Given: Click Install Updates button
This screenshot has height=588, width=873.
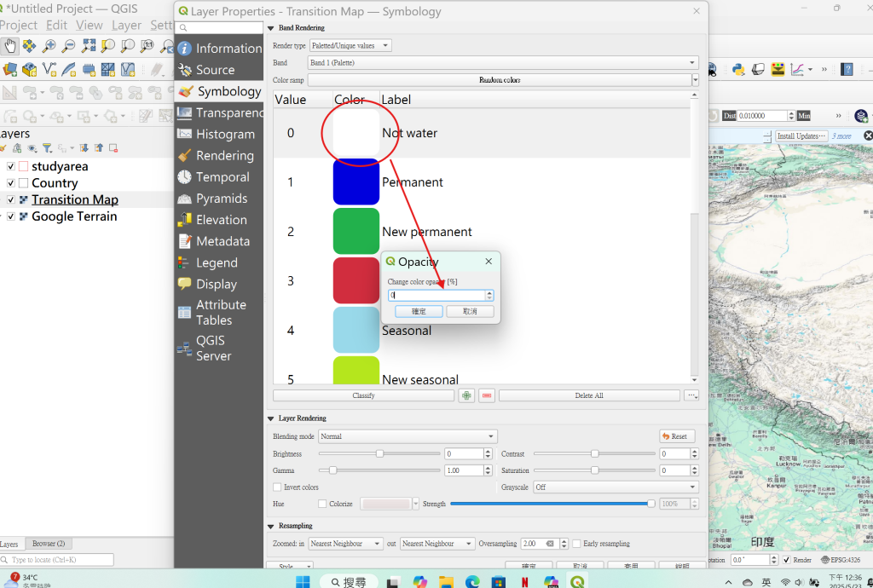Looking at the screenshot, I should point(801,135).
